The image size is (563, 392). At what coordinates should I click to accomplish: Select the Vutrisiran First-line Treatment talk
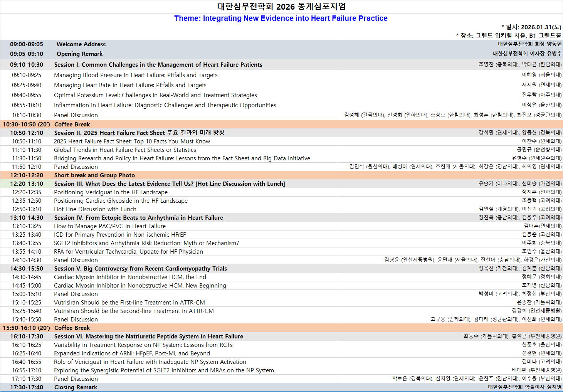click(129, 303)
